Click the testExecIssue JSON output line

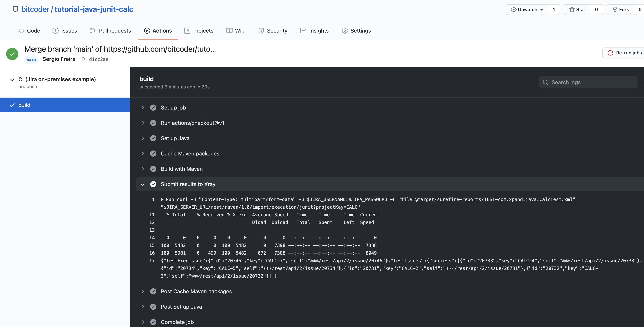[x=401, y=268]
